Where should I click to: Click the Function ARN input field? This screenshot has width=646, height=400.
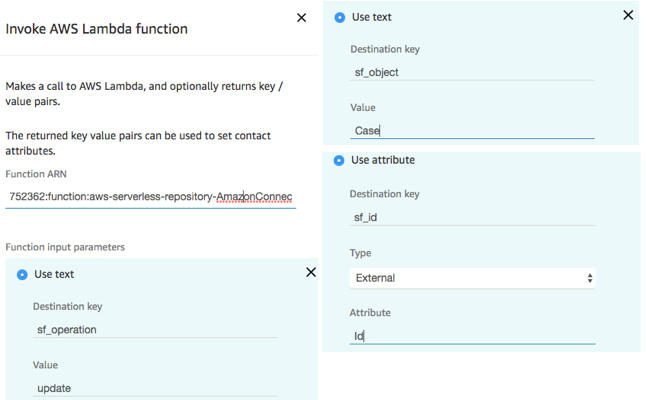(x=151, y=197)
